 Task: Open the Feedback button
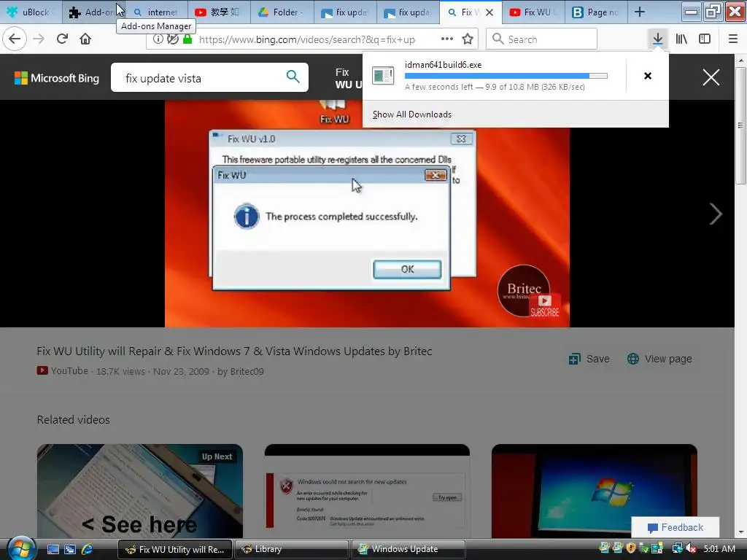(675, 527)
